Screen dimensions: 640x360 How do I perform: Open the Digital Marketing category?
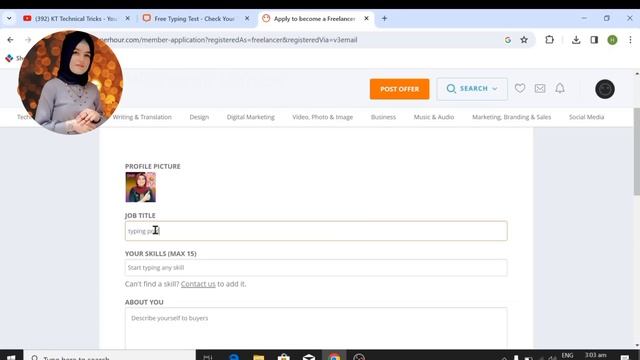click(251, 117)
